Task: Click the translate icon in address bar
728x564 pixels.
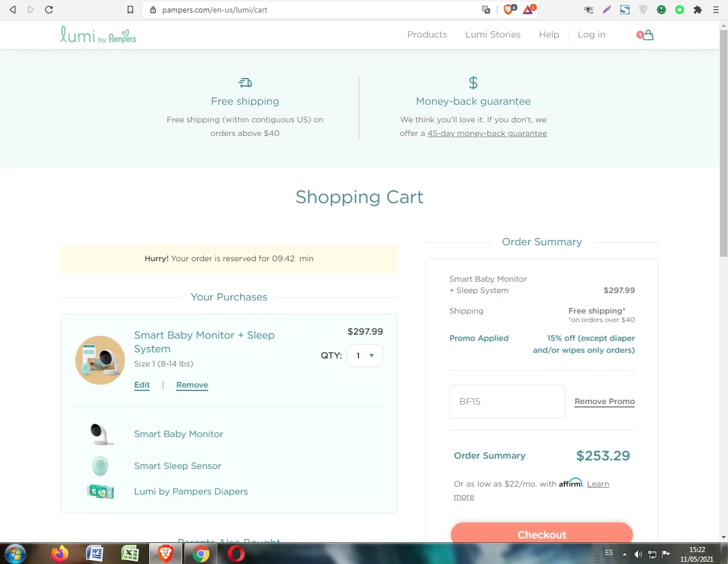Action: (x=486, y=10)
